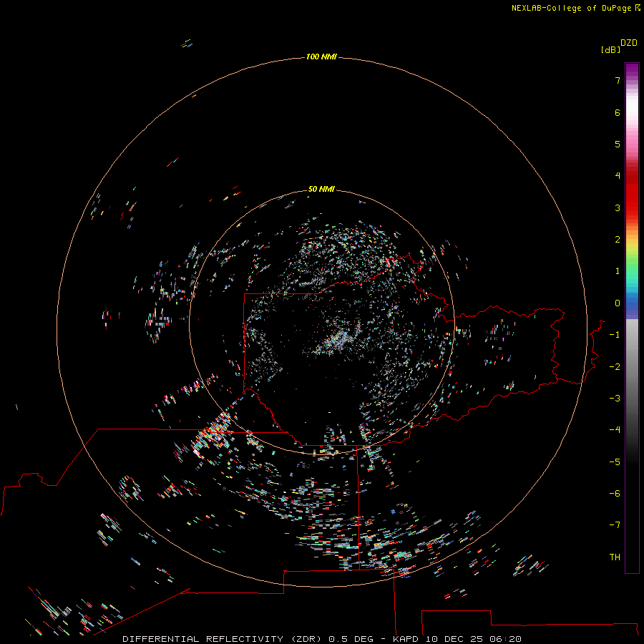
Task: Click the blue zero section of color bar
Action: (x=632, y=304)
